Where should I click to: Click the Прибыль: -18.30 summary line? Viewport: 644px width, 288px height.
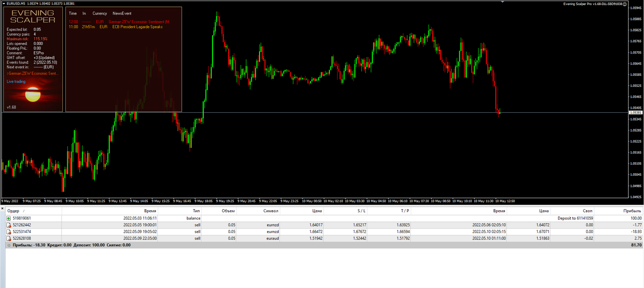point(71,245)
